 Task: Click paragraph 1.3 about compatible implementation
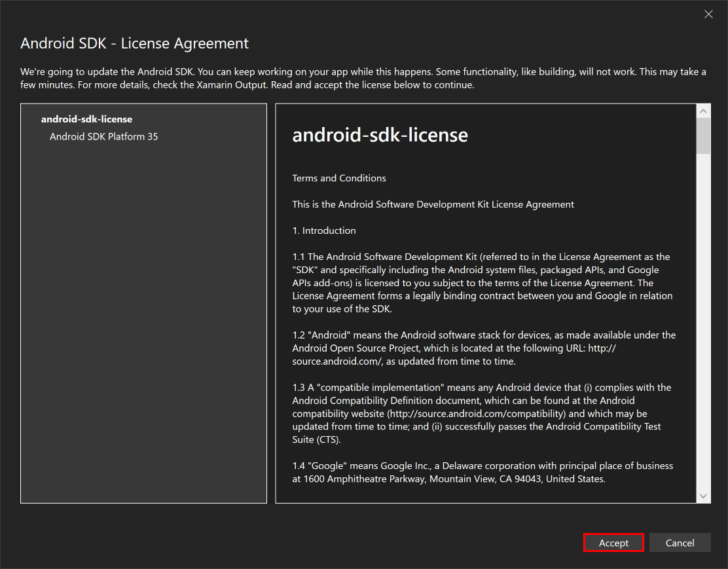click(481, 413)
